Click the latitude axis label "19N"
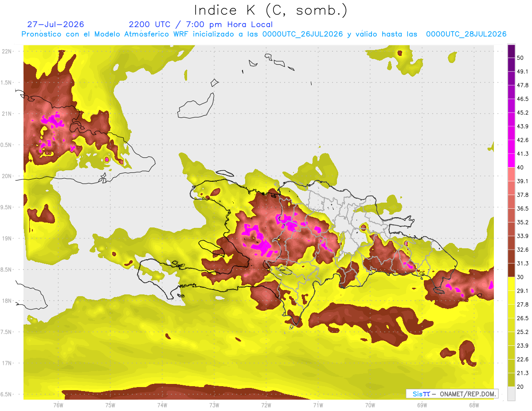 point(8,239)
